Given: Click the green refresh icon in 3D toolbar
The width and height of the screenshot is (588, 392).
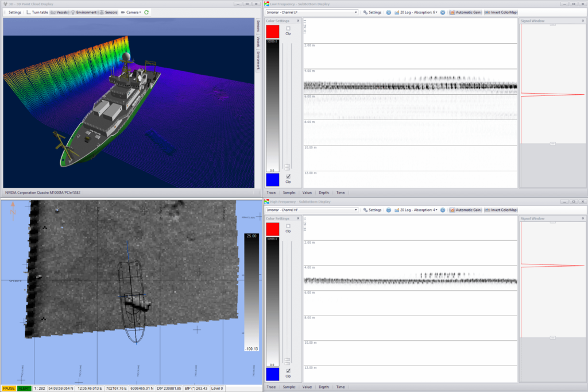Looking at the screenshot, I should tap(146, 13).
